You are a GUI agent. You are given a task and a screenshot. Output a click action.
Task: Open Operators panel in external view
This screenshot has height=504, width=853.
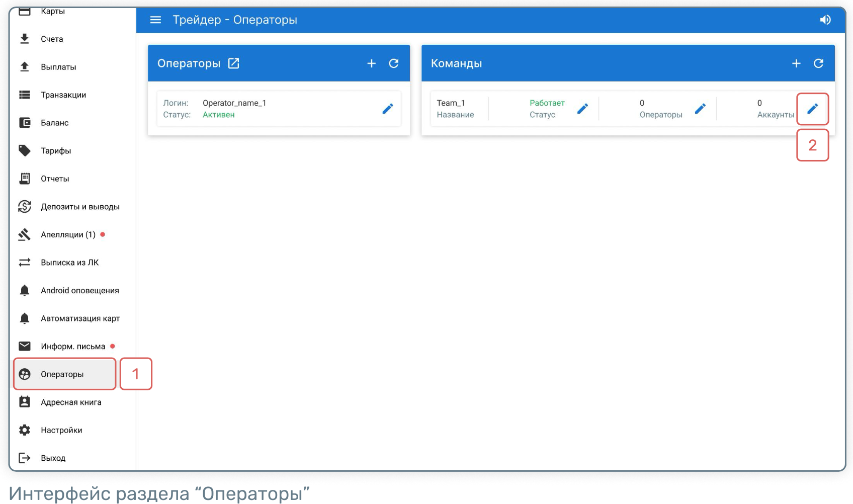point(234,63)
